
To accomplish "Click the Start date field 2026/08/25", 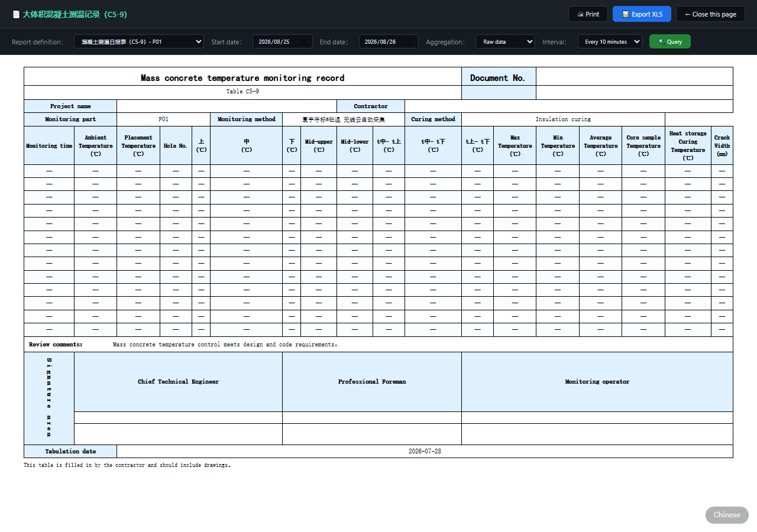I will pos(283,41).
